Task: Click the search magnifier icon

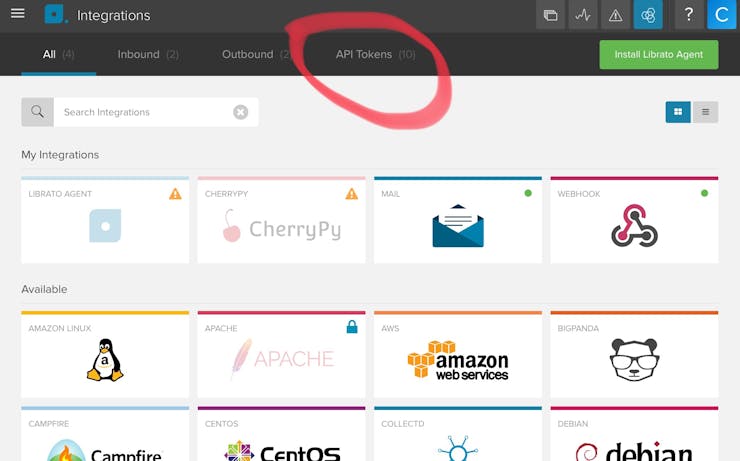Action: click(x=37, y=112)
